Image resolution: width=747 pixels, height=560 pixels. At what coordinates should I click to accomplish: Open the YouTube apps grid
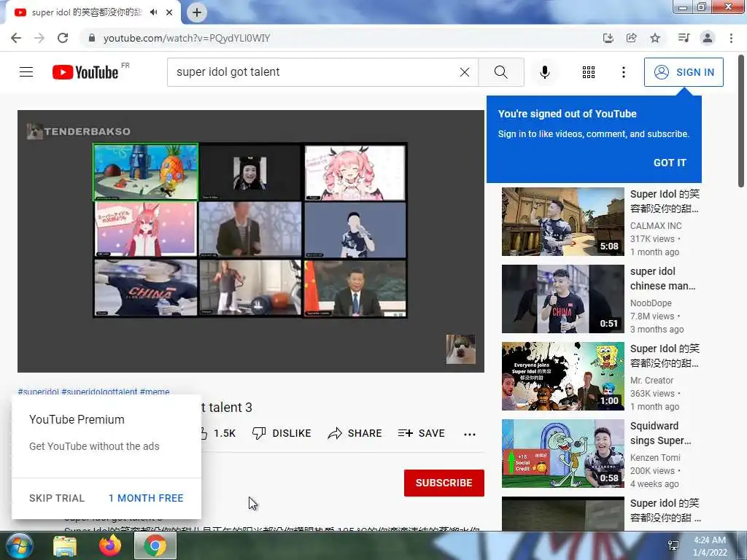(589, 72)
